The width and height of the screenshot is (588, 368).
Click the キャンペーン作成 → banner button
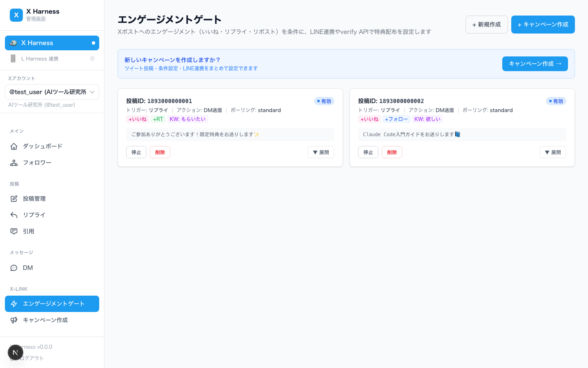click(535, 63)
